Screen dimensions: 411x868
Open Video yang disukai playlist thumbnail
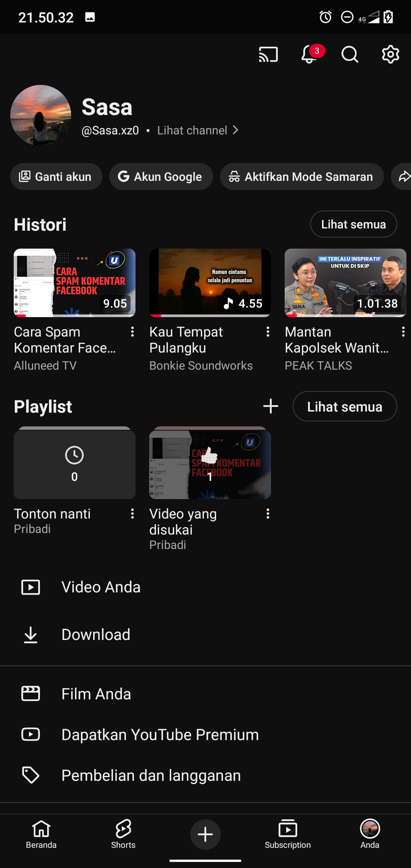pyautogui.click(x=210, y=465)
